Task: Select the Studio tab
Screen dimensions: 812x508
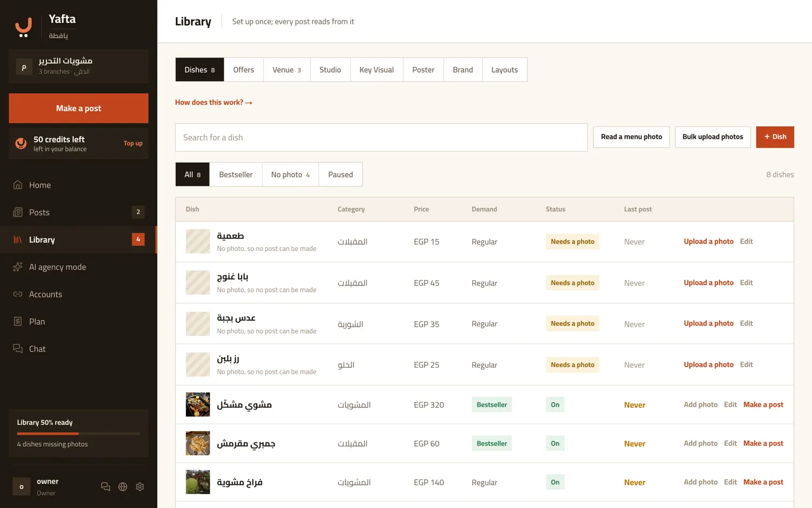Action: (330, 70)
